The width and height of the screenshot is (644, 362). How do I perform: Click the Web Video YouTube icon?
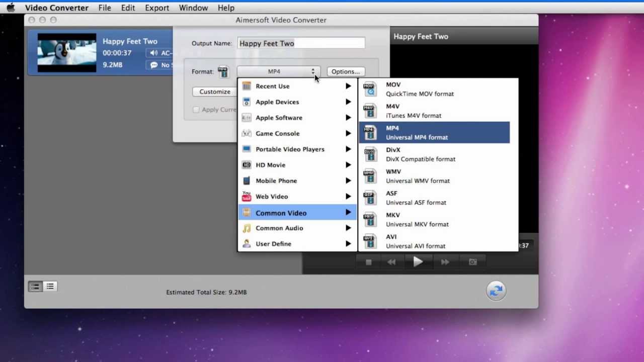click(x=247, y=196)
